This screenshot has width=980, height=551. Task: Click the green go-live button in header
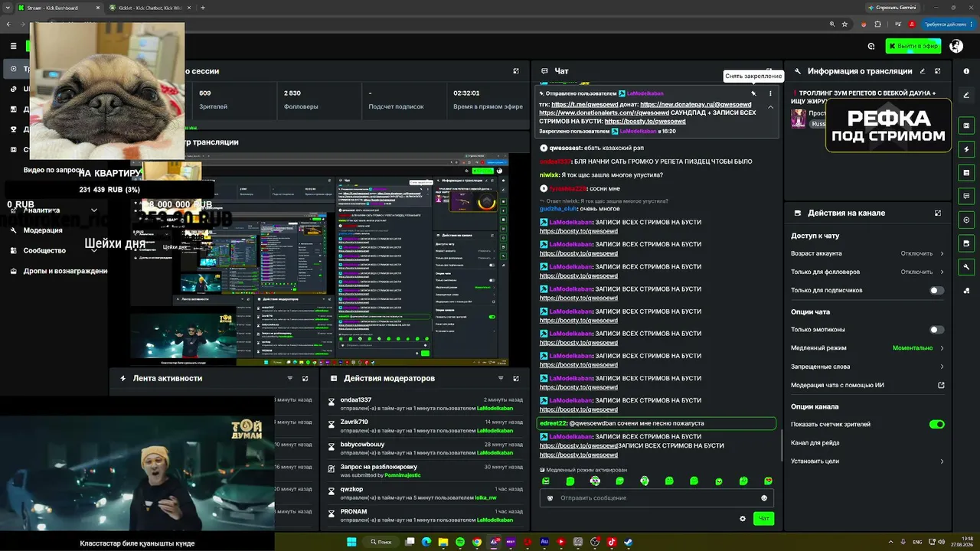(913, 46)
